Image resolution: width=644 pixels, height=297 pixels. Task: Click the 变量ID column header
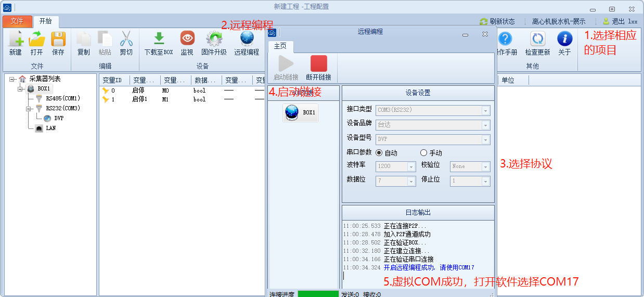coord(114,80)
